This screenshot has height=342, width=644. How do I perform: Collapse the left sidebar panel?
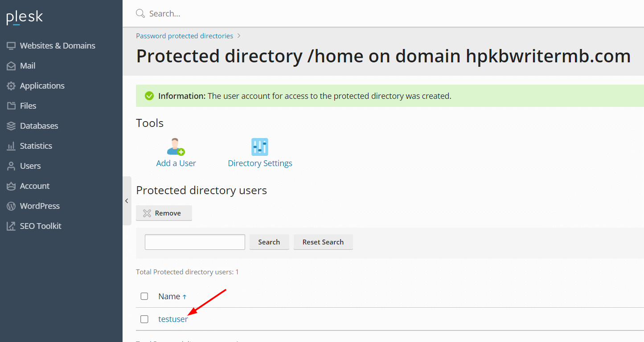click(x=127, y=201)
